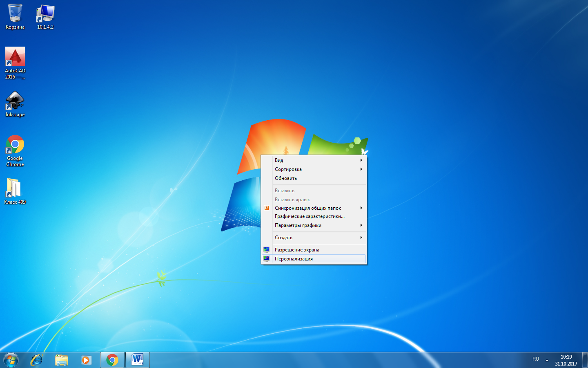The image size is (588, 368).
Task: Expand the Синхронизация общих папок submenu arrow
Action: pyautogui.click(x=361, y=208)
